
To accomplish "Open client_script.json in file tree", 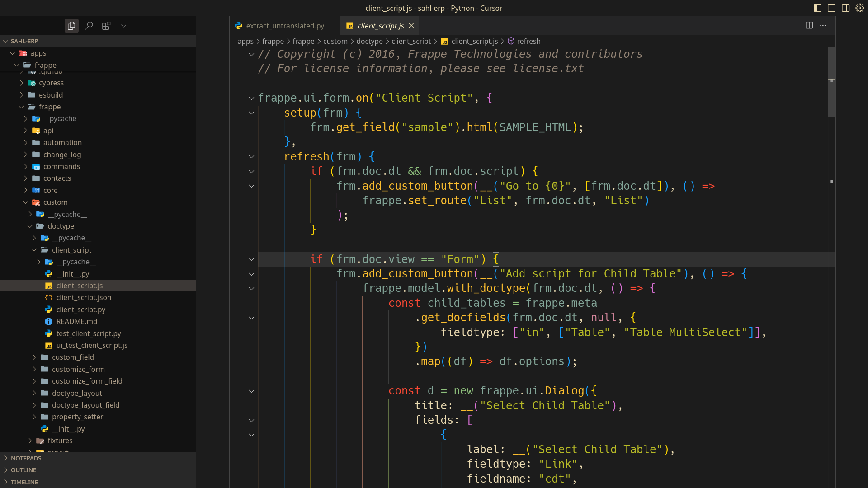I will [x=84, y=297].
